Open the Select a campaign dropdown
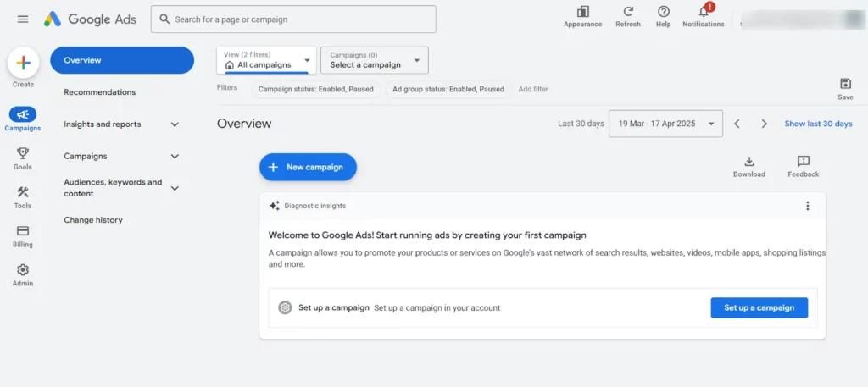The image size is (868, 387). 374,60
